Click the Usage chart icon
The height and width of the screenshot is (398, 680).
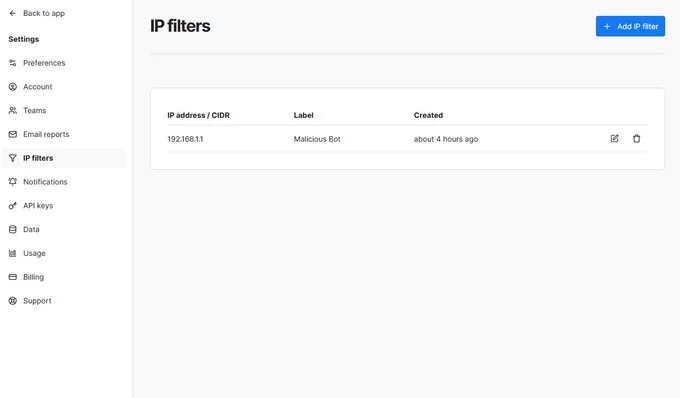pos(13,253)
